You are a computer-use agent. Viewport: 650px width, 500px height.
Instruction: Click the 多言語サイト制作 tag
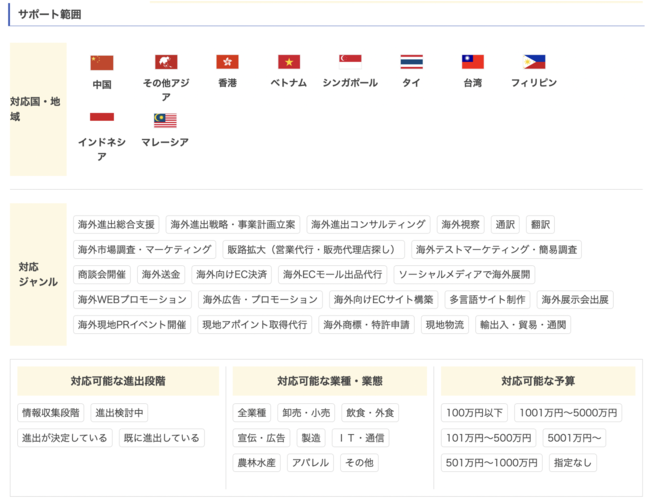click(x=487, y=299)
